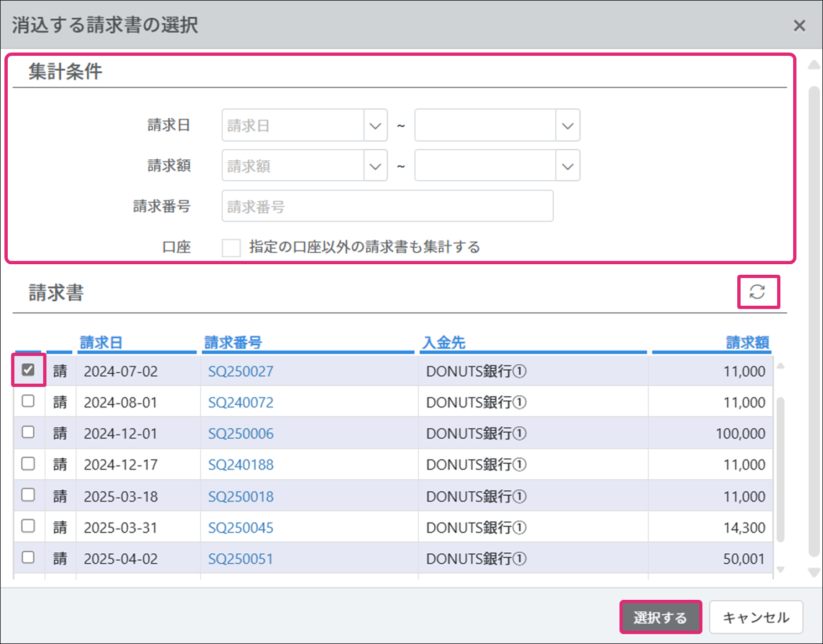The height and width of the screenshot is (644, 823).
Task: Open the 請求日 end date dropdown
Action: [x=567, y=126]
